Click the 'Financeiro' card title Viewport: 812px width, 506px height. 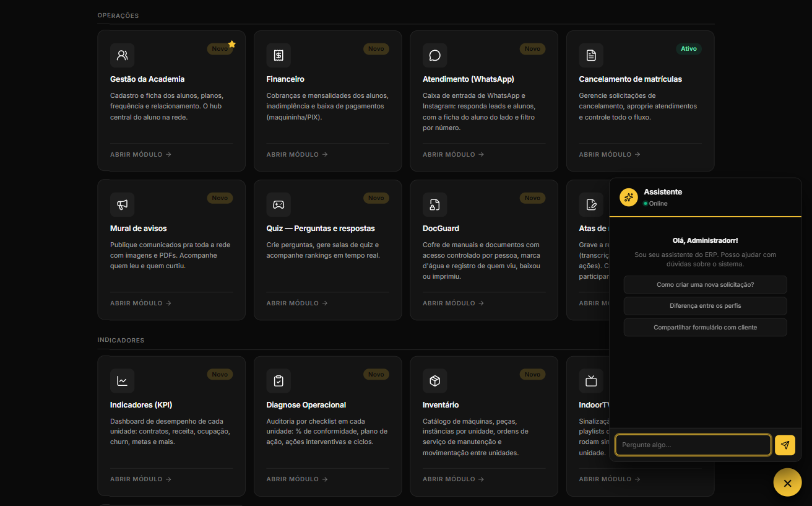[285, 79]
